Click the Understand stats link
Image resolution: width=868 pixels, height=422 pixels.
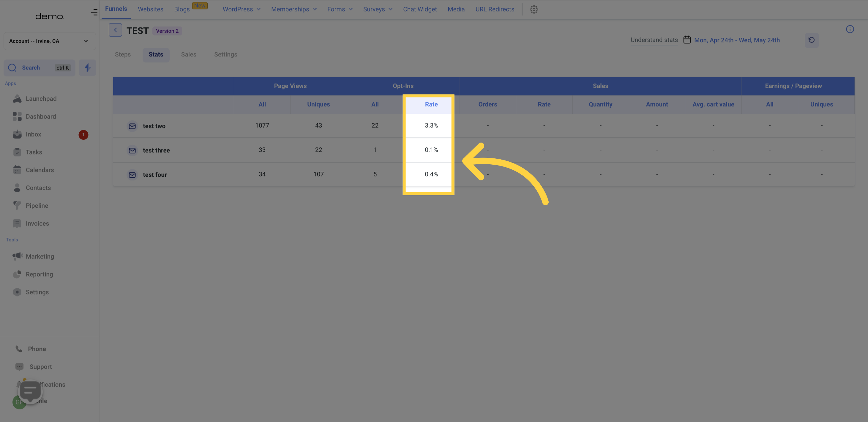point(654,40)
